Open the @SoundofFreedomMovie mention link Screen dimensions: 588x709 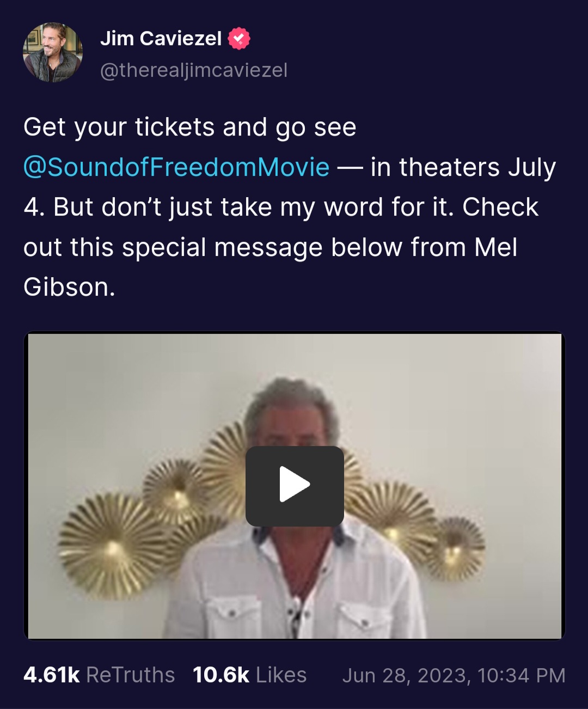(x=176, y=167)
